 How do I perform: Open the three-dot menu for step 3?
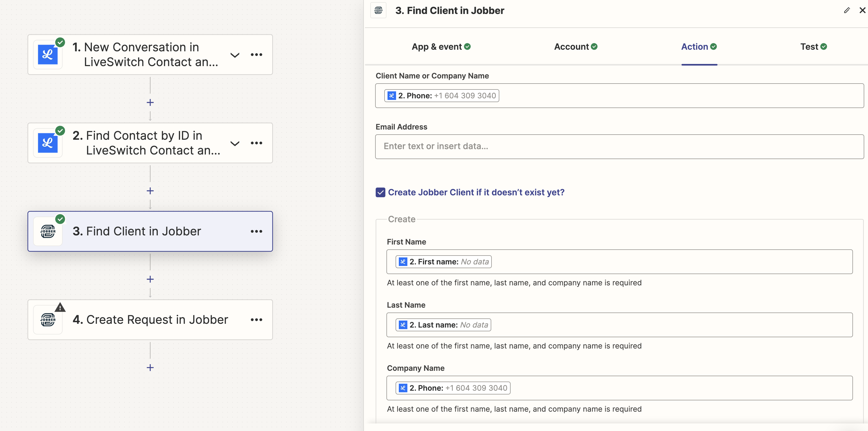pos(256,231)
